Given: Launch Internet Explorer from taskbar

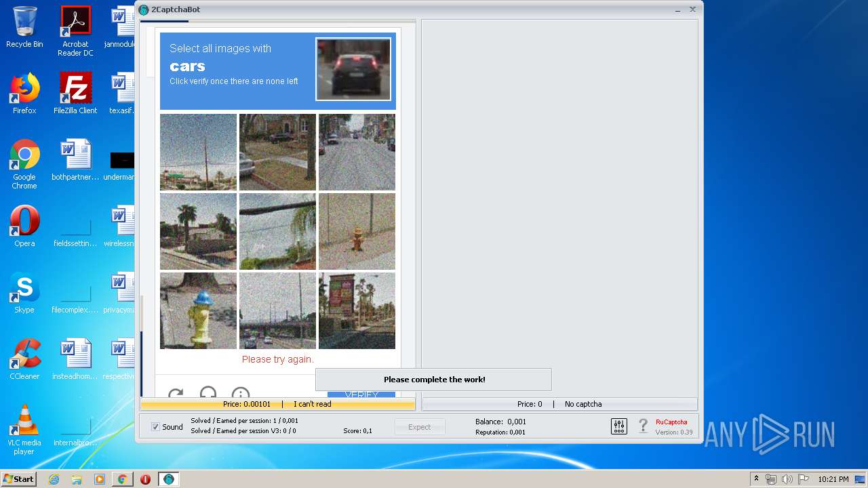Looking at the screenshot, I should pos(54,479).
